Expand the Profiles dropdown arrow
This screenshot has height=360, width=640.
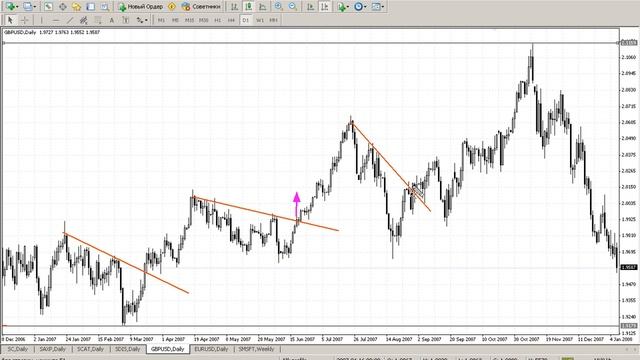click(x=35, y=7)
